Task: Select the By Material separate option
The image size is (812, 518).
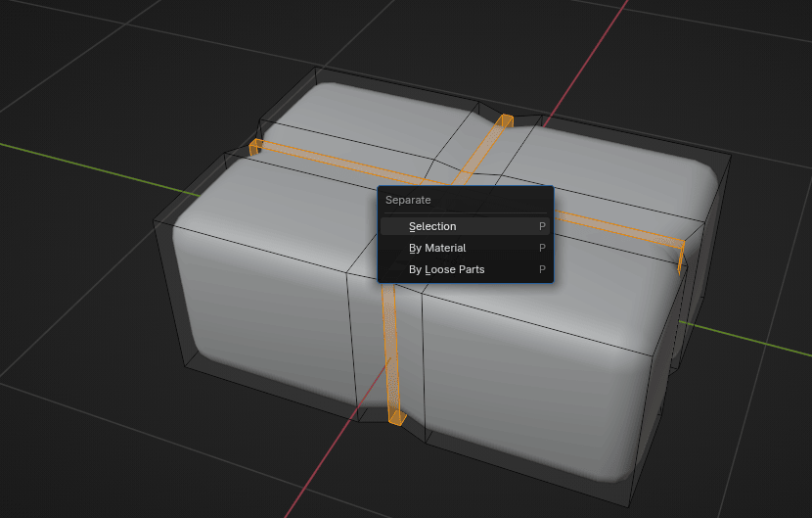Action: 437,248
